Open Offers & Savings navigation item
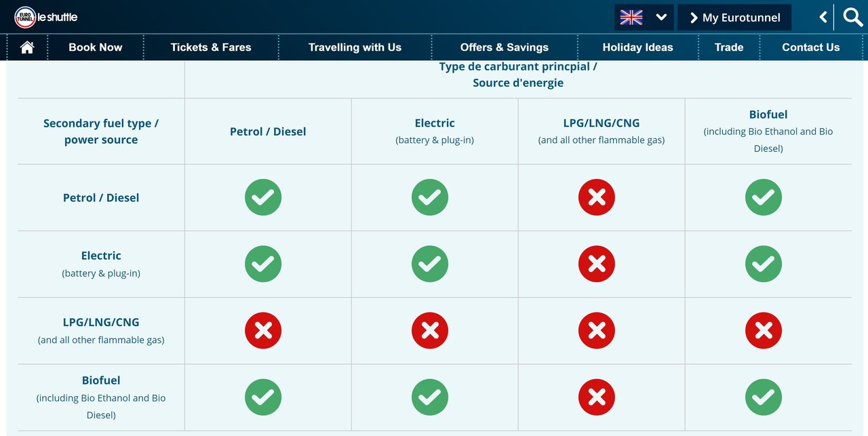868x436 pixels. click(505, 47)
